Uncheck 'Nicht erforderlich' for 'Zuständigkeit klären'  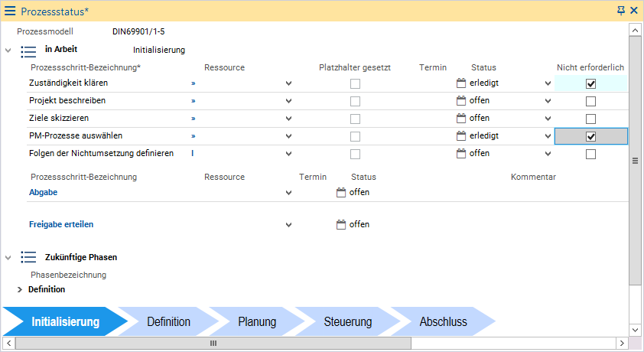[x=590, y=83]
